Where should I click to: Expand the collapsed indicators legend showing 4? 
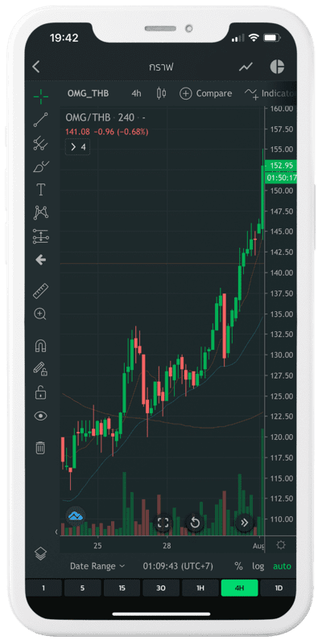[78, 147]
